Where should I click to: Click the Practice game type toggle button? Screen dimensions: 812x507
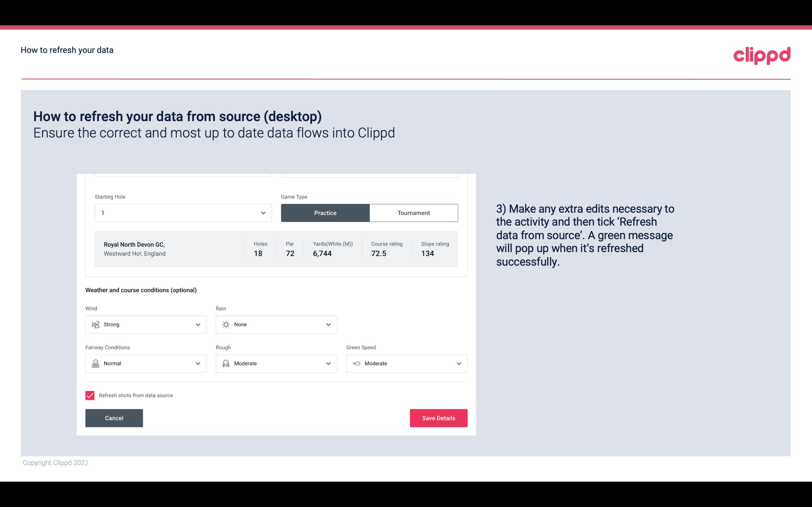point(326,213)
